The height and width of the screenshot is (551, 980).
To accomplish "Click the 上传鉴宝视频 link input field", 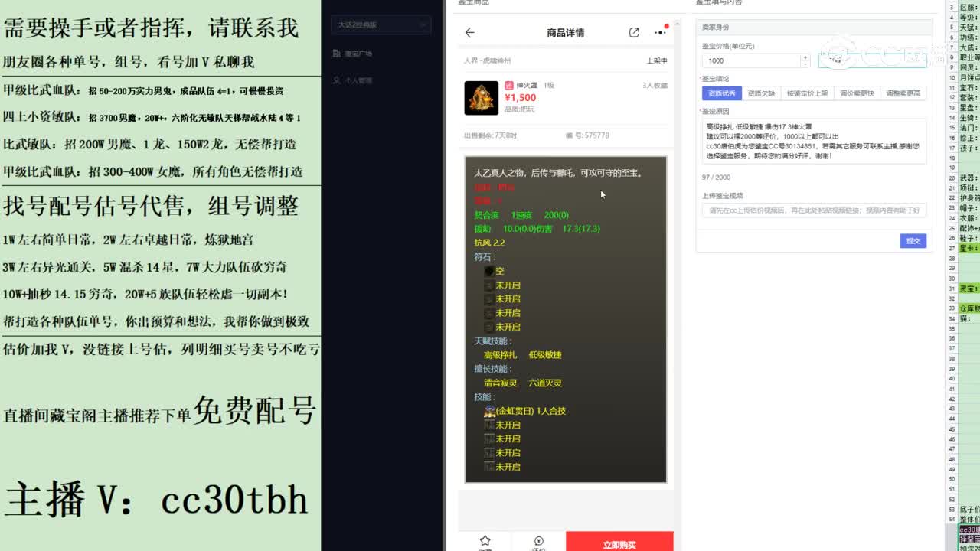I will (814, 210).
